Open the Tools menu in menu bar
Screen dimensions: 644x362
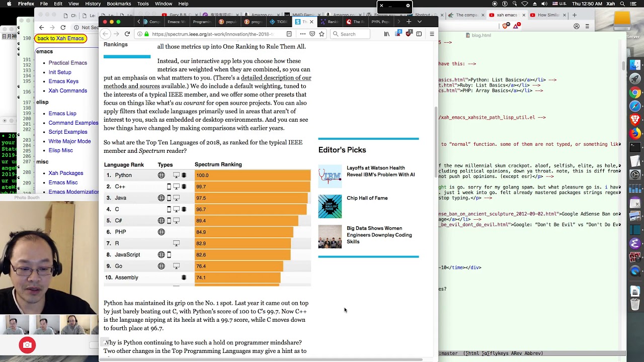[x=143, y=4]
